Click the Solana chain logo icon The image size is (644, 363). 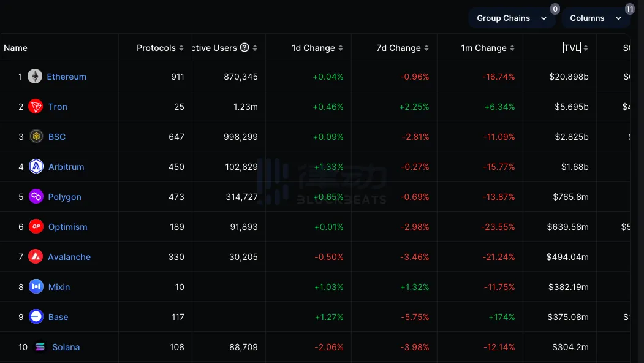tap(40, 347)
